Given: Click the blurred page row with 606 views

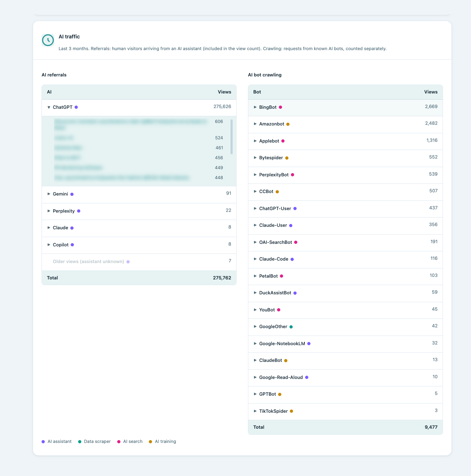Looking at the screenshot, I should [139, 124].
